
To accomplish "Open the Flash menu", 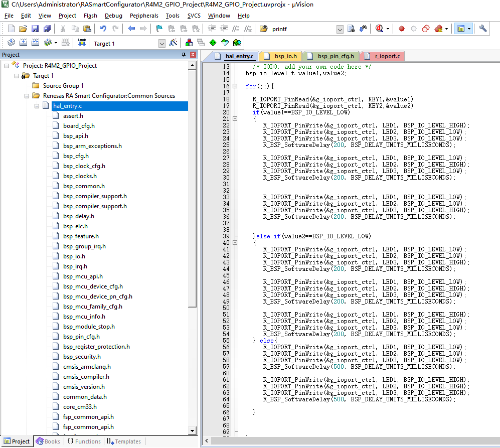I will (x=91, y=16).
